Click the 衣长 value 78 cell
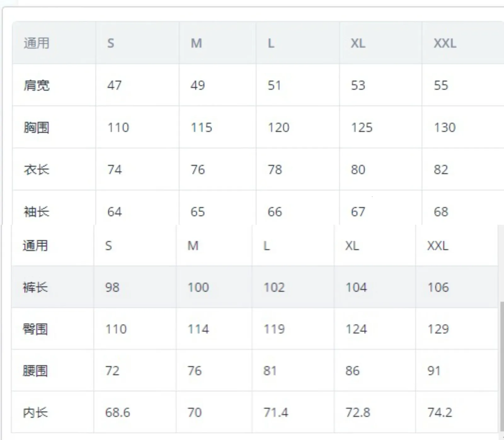The image size is (504, 440). pos(275,170)
